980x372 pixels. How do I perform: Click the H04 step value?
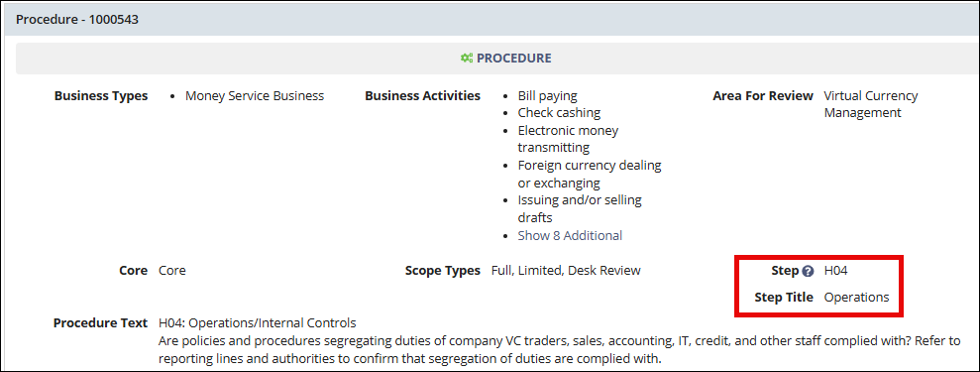click(x=835, y=271)
